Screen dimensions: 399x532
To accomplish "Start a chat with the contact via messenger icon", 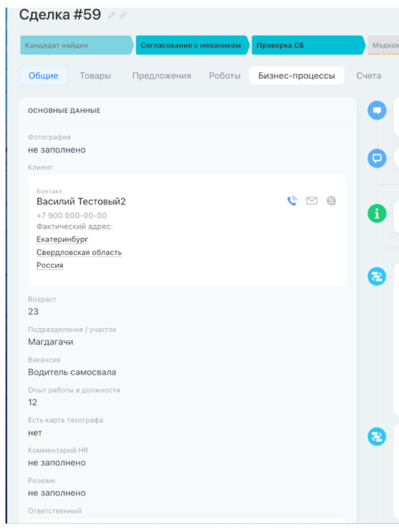I will tap(331, 201).
